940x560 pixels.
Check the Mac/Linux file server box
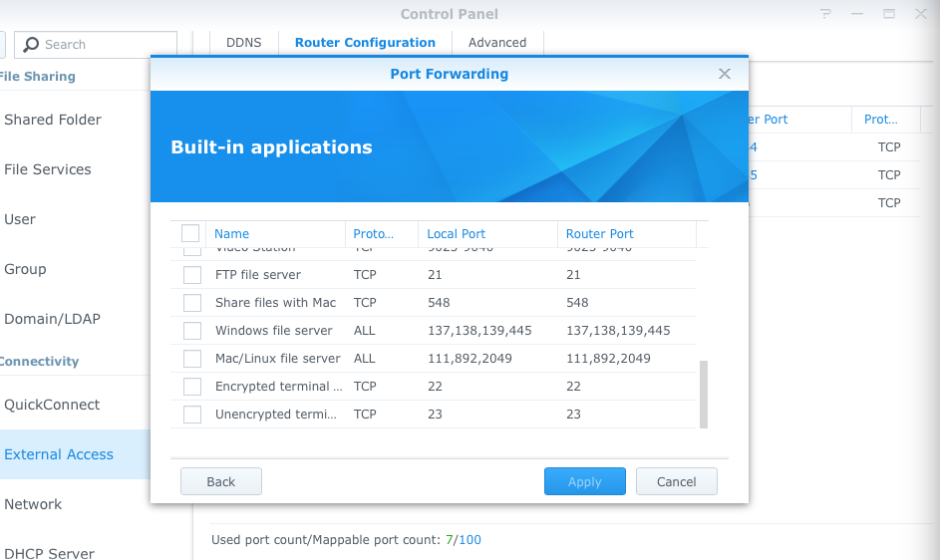click(192, 359)
